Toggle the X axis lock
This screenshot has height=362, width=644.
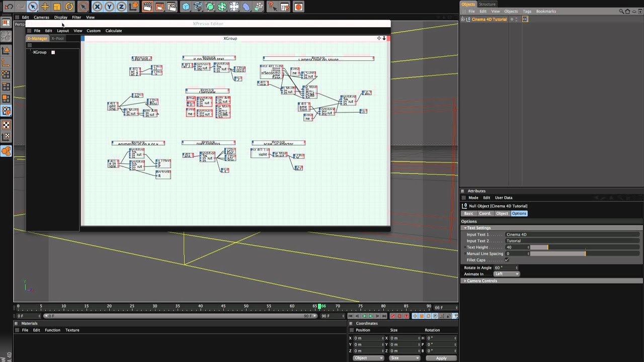pyautogui.click(x=97, y=7)
